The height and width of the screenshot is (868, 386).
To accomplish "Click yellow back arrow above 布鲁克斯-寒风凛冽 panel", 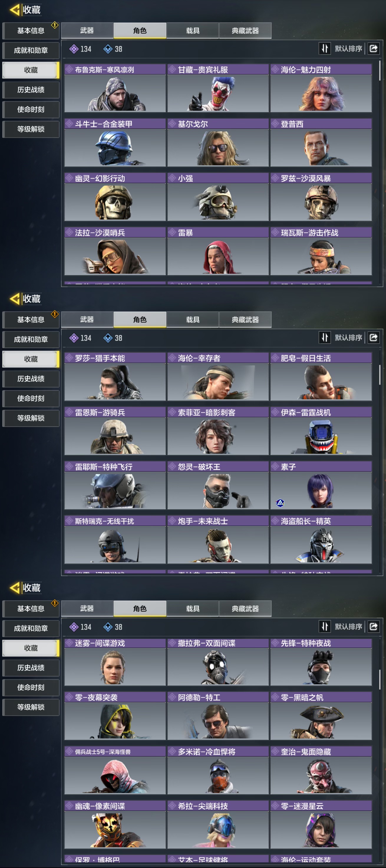I will (15, 10).
